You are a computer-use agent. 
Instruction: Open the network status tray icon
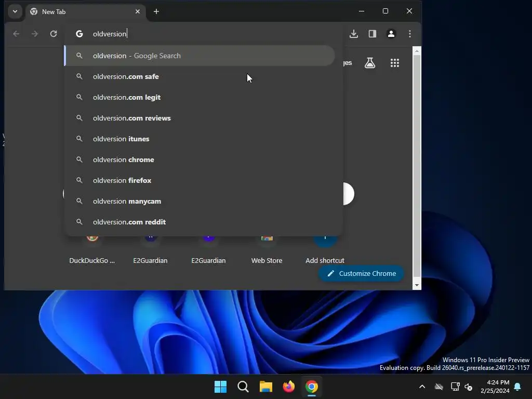455,387
